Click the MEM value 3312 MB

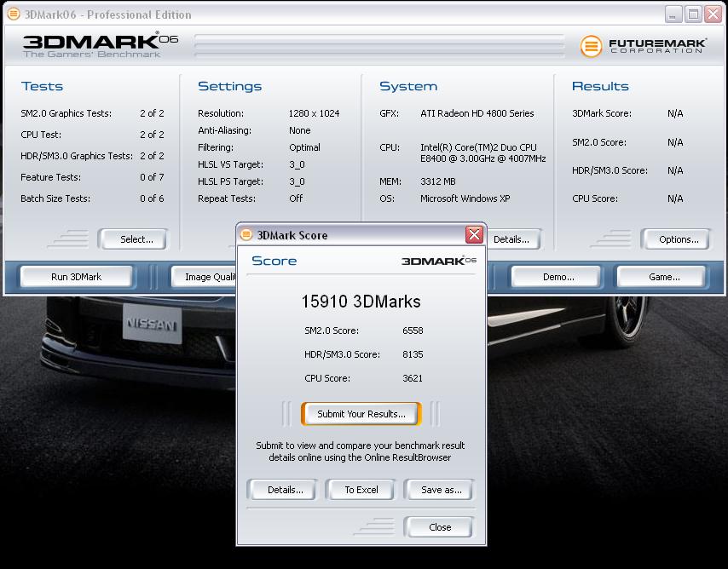[x=438, y=181]
